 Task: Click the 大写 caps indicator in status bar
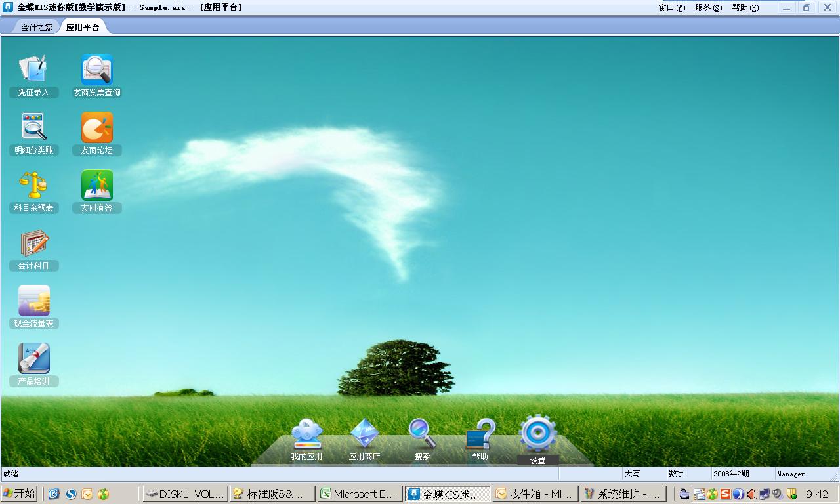click(x=632, y=473)
